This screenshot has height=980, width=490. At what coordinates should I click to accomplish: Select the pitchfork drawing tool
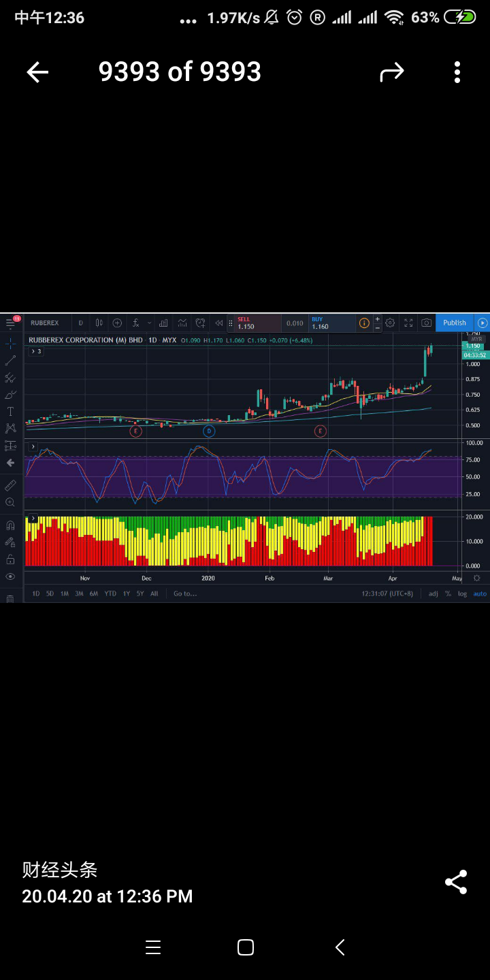(10, 378)
